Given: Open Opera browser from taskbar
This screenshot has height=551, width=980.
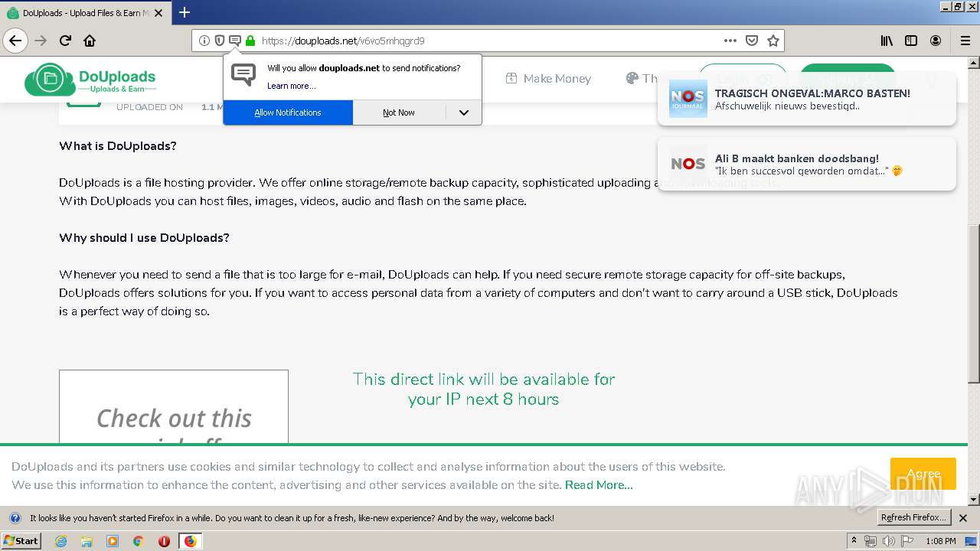Looking at the screenshot, I should (x=164, y=541).
